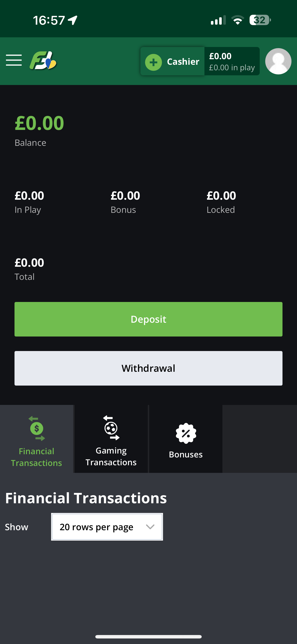Switch to Gaming Transactions tab

[x=111, y=456]
